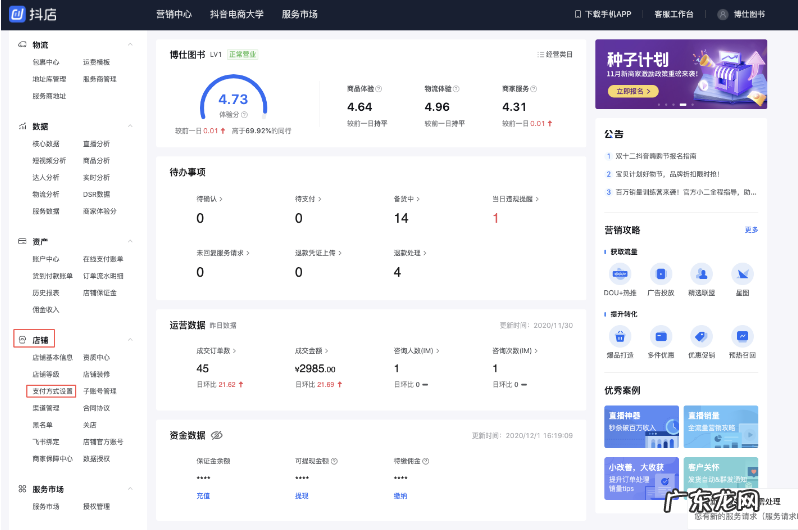Open 抖音电商大学 in the top navigation
Image resolution: width=798 pixels, height=530 pixels.
point(237,14)
